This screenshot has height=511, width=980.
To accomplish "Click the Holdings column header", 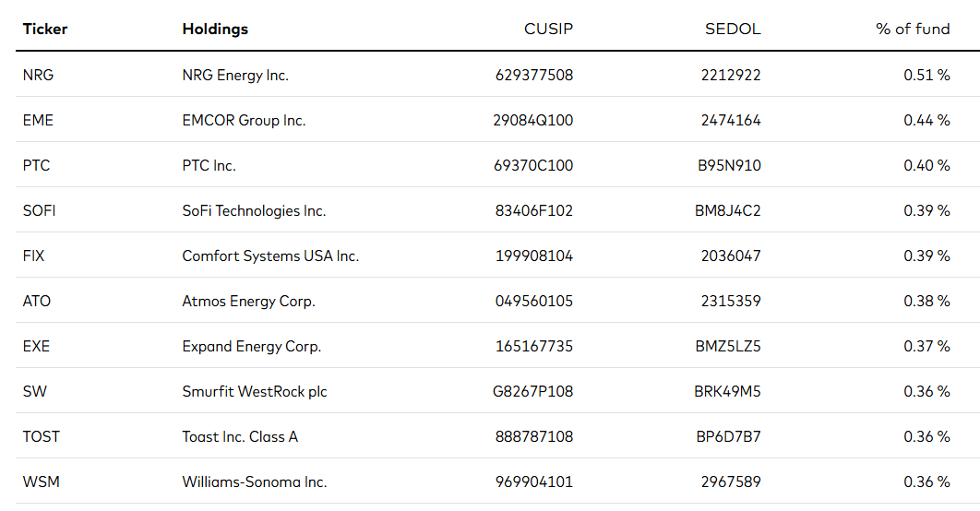I will pos(215,29).
